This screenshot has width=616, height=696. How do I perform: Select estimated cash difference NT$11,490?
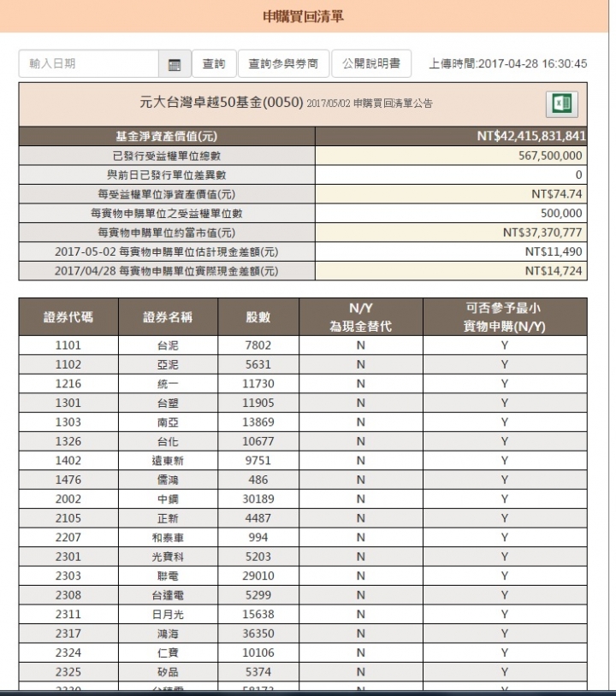554,252
